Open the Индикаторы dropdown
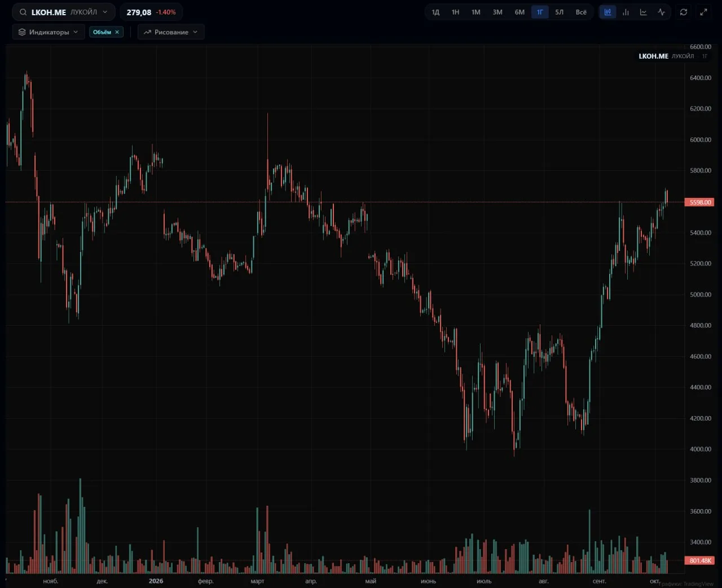Image resolution: width=722 pixels, height=588 pixels. [49, 32]
